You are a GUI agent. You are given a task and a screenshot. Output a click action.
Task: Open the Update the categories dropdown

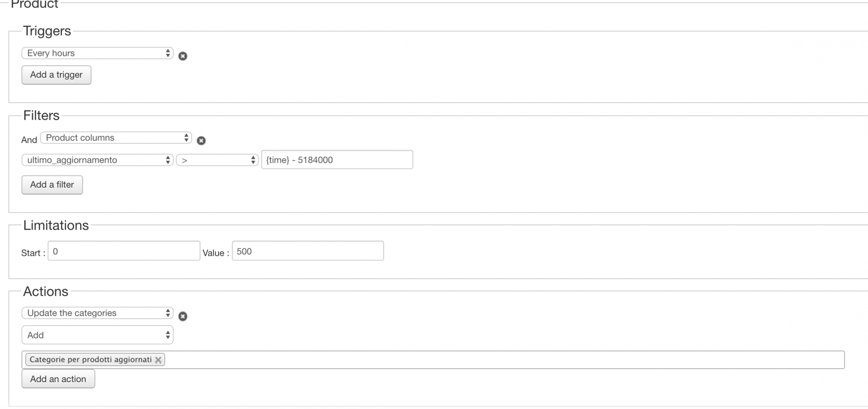[x=97, y=313]
